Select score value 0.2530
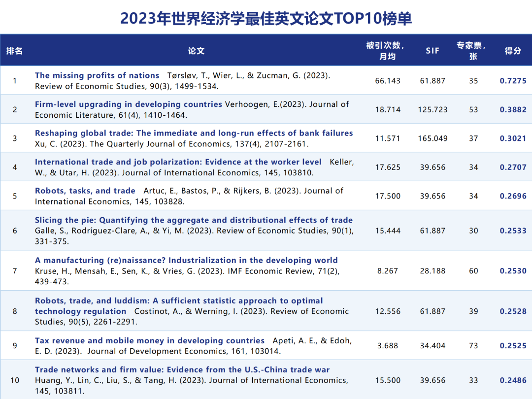The width and height of the screenshot is (532, 399). point(513,271)
